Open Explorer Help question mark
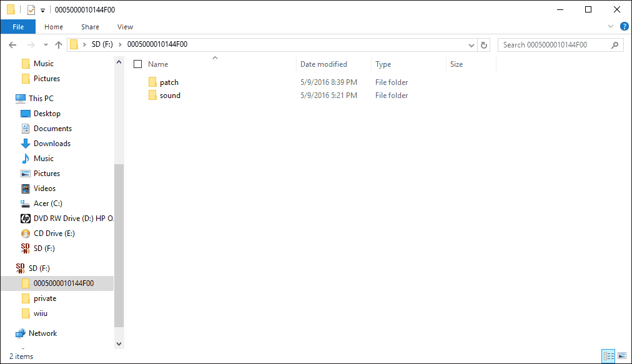 [624, 27]
